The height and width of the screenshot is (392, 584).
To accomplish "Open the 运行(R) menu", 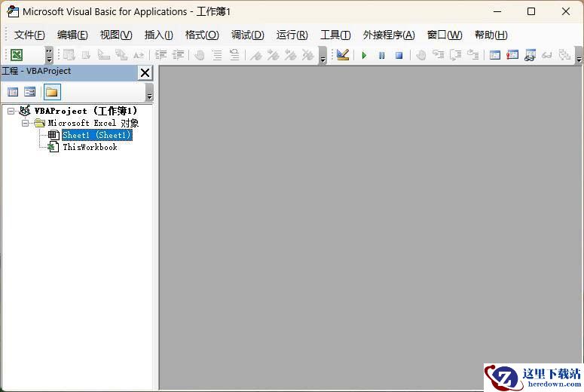I will [x=292, y=35].
